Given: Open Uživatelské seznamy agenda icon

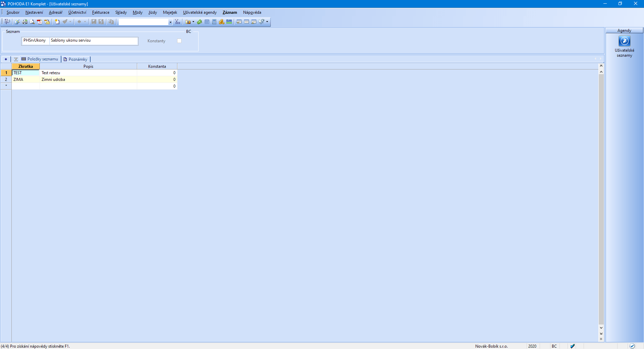Looking at the screenshot, I should pos(624,41).
